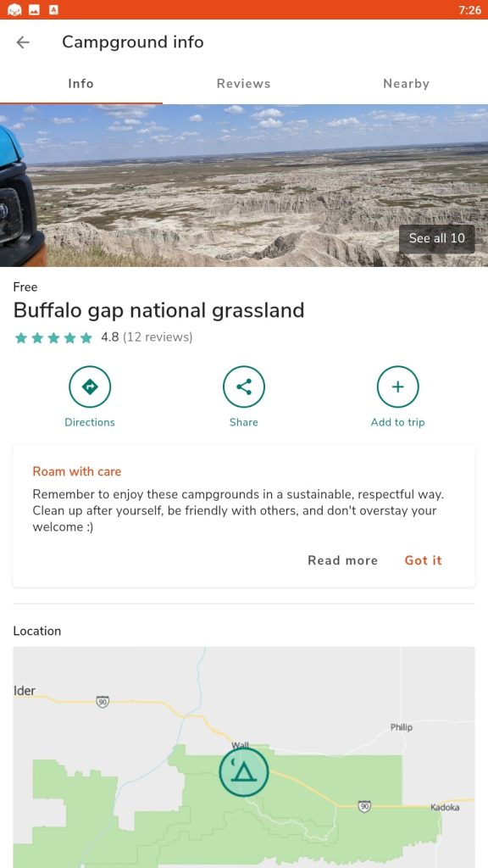
Task: Tap the Directions circle icon
Action: [90, 387]
